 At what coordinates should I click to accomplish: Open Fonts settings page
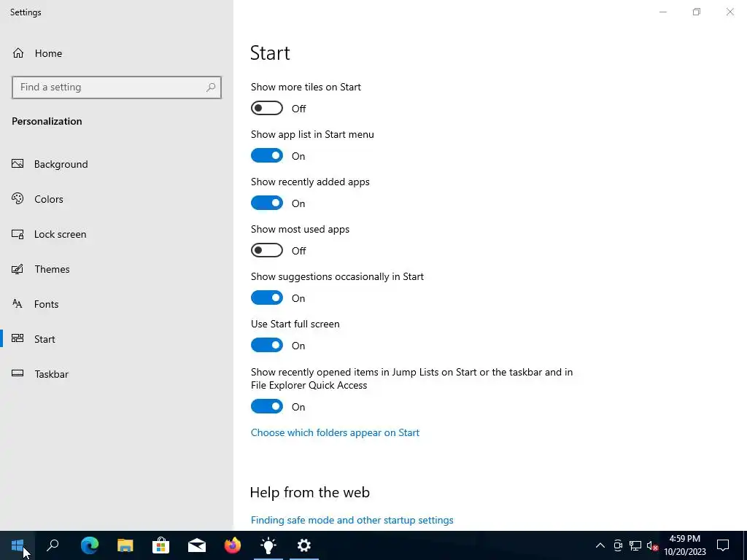pyautogui.click(x=35, y=304)
